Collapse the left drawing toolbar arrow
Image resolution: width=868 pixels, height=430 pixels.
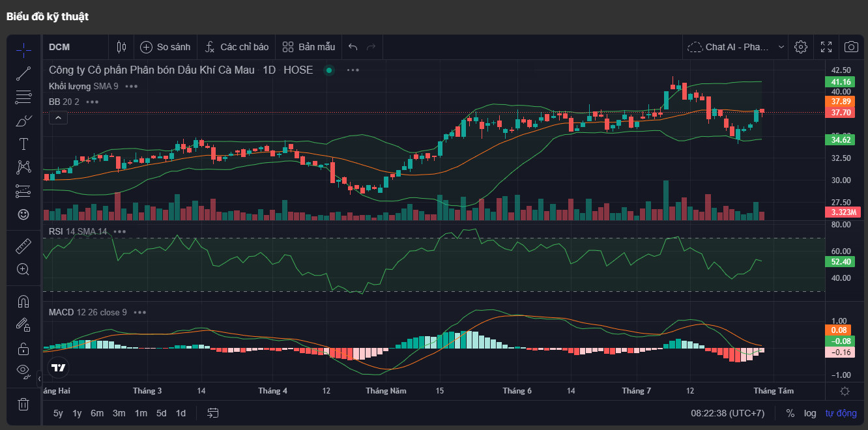click(x=39, y=379)
